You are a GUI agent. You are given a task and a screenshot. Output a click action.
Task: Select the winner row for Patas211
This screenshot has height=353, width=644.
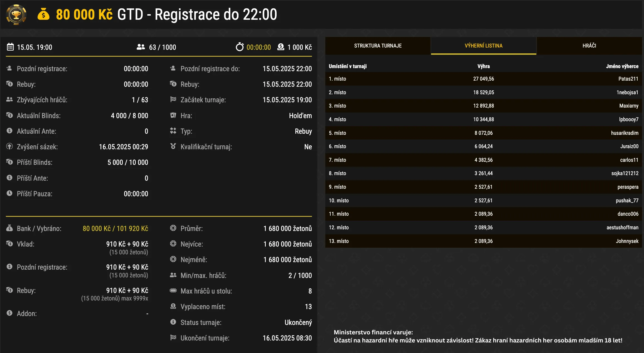484,79
